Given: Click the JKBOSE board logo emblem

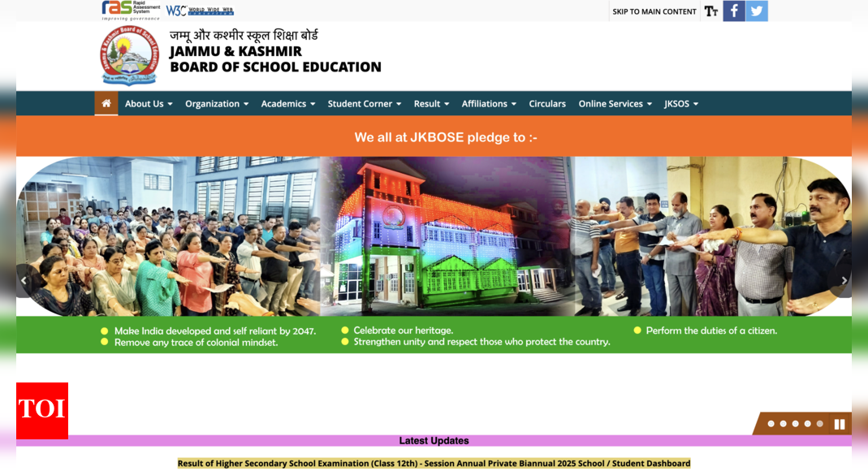Looking at the screenshot, I should point(128,55).
